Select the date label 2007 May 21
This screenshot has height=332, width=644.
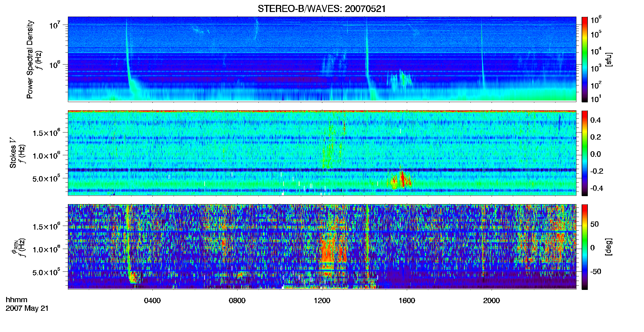[27, 308]
